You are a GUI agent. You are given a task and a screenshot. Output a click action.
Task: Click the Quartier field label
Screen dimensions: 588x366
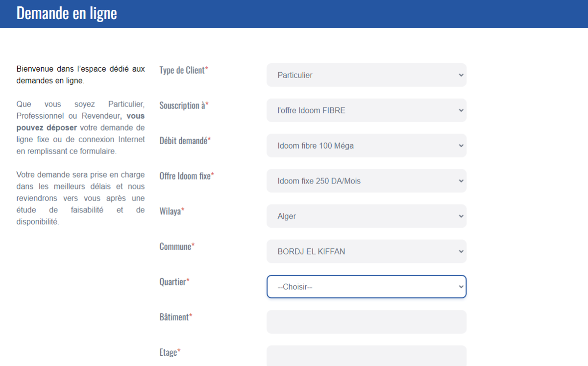click(x=174, y=282)
